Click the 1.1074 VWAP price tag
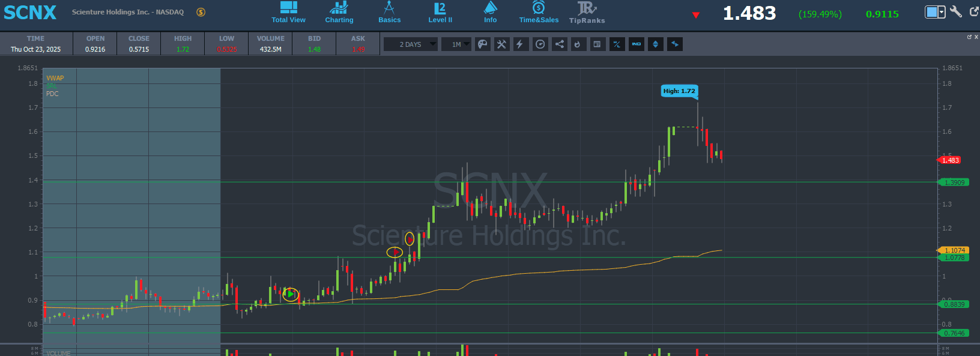980x356 pixels. [x=954, y=250]
